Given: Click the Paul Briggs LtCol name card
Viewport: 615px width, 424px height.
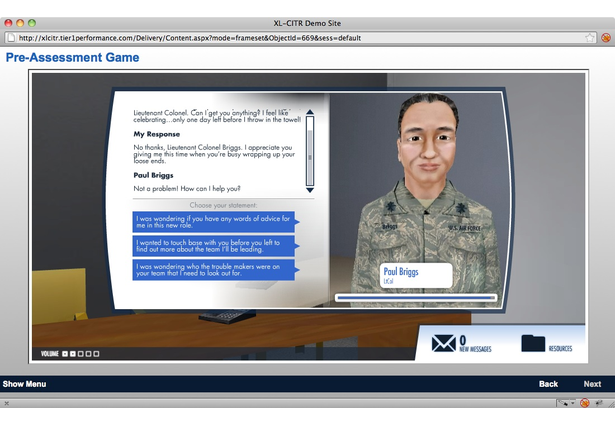Looking at the screenshot, I should pos(416,275).
